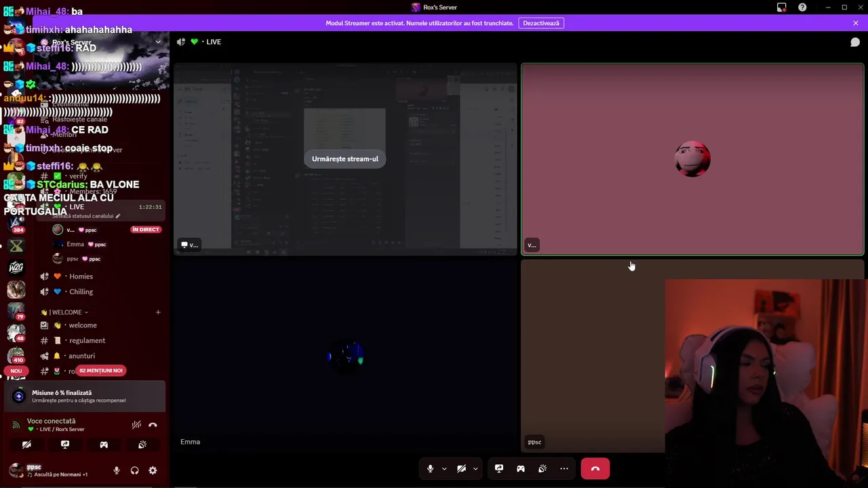
Task: Click the connection signal strength icon
Action: pyautogui.click(x=16, y=425)
